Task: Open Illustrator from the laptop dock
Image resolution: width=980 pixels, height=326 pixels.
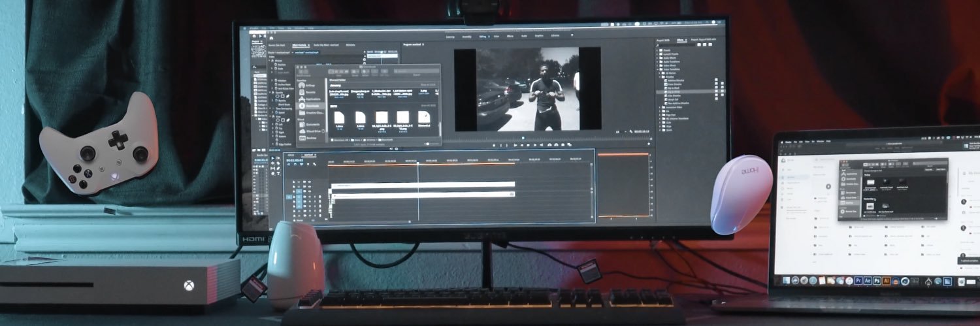Action: tap(886, 281)
